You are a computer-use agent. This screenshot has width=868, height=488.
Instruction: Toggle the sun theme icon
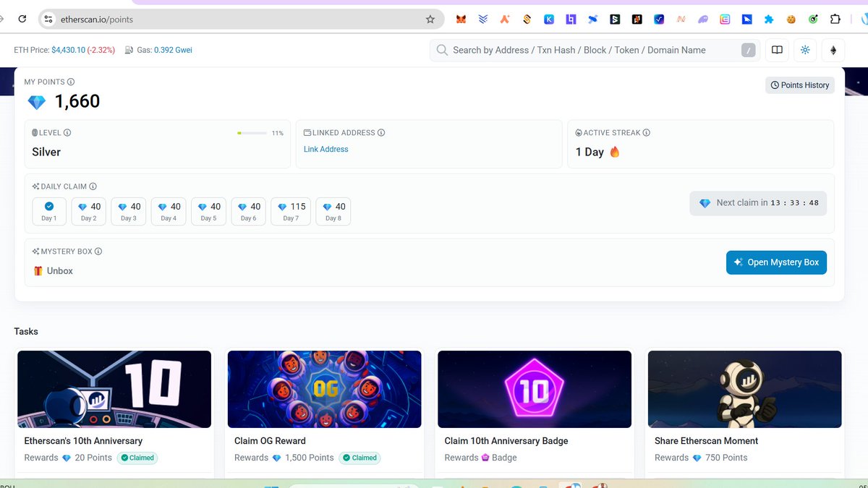point(805,50)
